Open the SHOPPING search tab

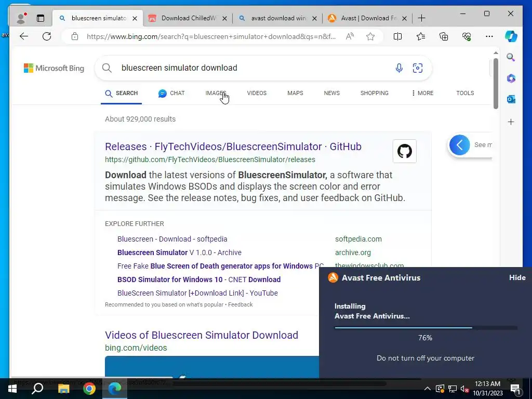(x=375, y=94)
